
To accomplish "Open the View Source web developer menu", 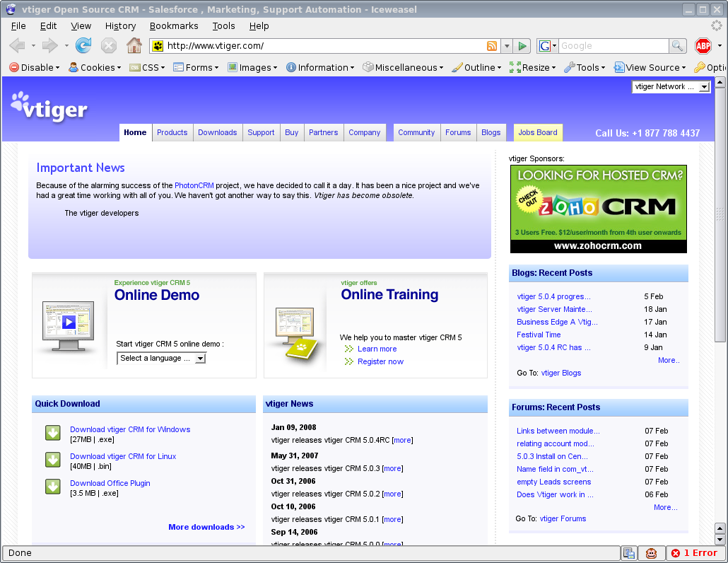I will 650,68.
